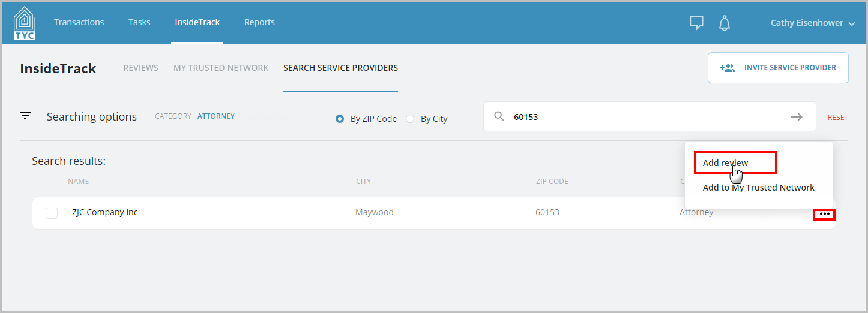868x313 pixels.
Task: Switch to the Reviews tab
Action: tap(141, 68)
